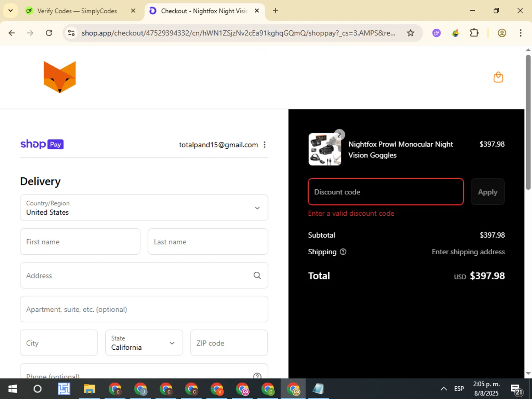
Task: Open a new browser tab
Action: (275, 11)
